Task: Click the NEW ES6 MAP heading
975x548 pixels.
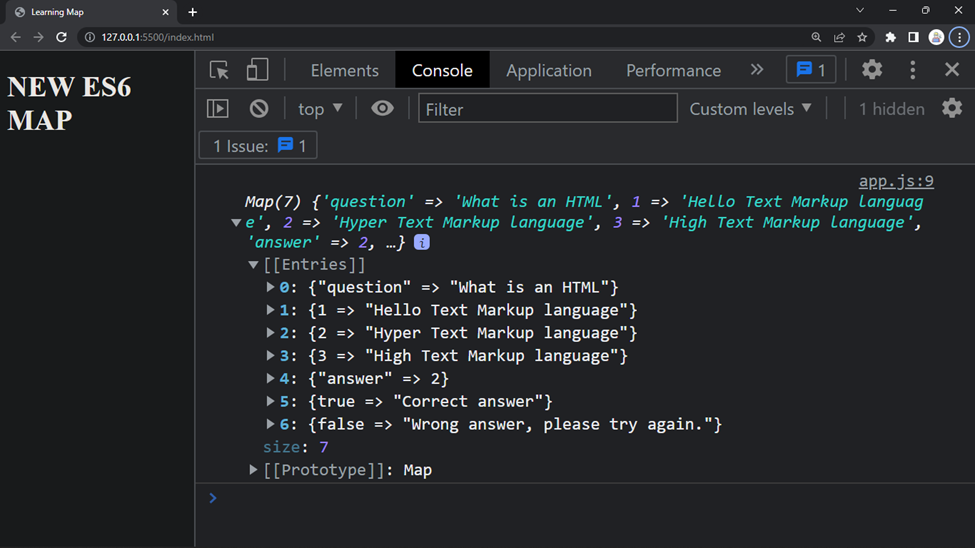Action: (69, 104)
